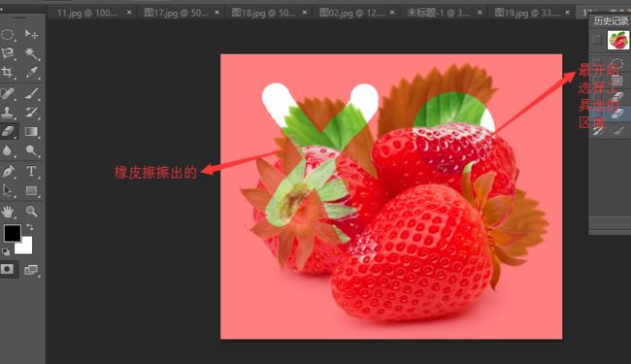Select the strawberry snapshot thumbnail in history
631x364 pixels.
(x=618, y=40)
